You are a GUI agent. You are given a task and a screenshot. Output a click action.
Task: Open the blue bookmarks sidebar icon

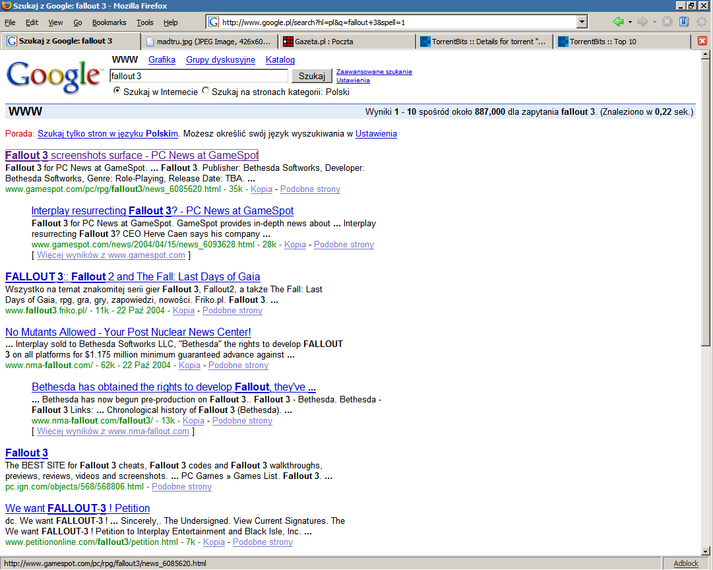coord(684,21)
